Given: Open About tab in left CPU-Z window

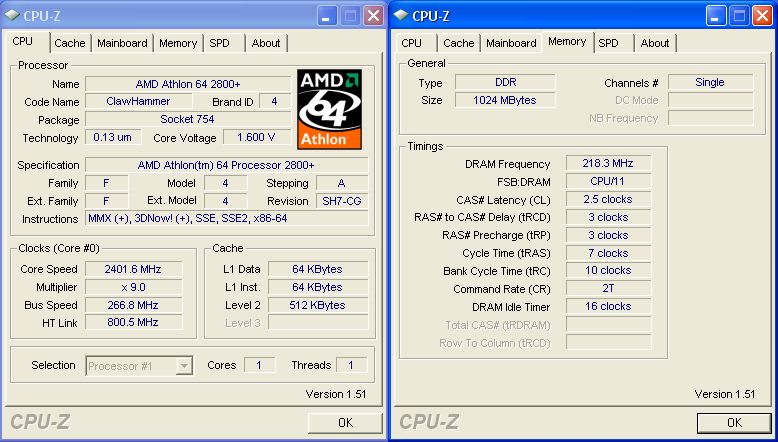Looking at the screenshot, I should [x=266, y=43].
